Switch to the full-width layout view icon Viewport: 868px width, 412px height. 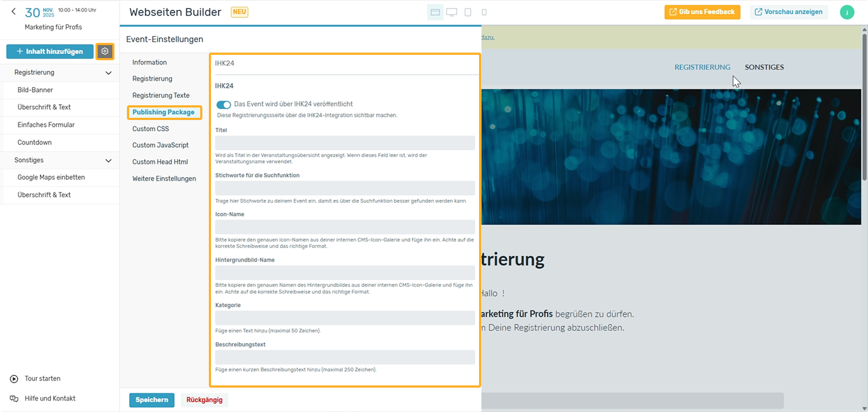435,12
